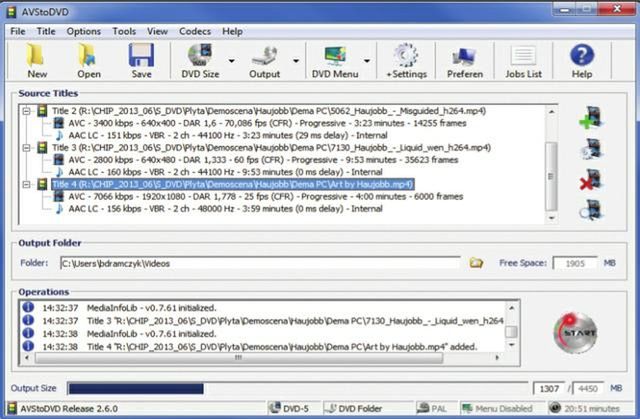The height and width of the screenshot is (419, 640).
Task: Click the Output Size progress bar
Action: click(297, 388)
